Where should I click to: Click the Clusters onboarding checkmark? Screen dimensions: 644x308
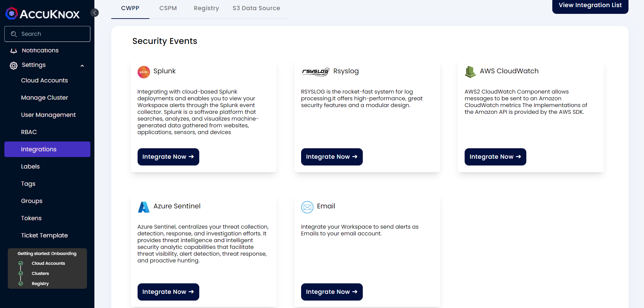[x=21, y=274]
